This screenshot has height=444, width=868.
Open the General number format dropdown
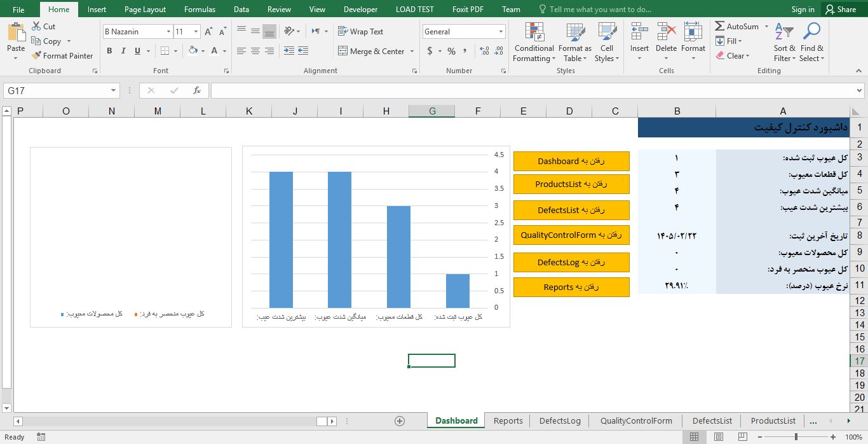point(501,31)
